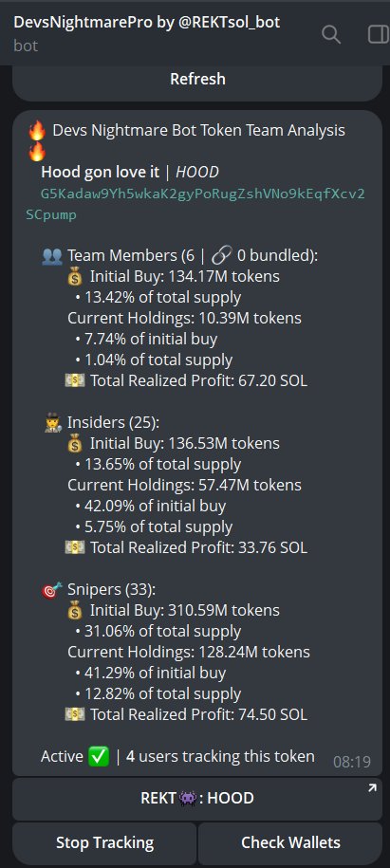Click the cash icon beside 67.20 SOL profit

pos(75,380)
